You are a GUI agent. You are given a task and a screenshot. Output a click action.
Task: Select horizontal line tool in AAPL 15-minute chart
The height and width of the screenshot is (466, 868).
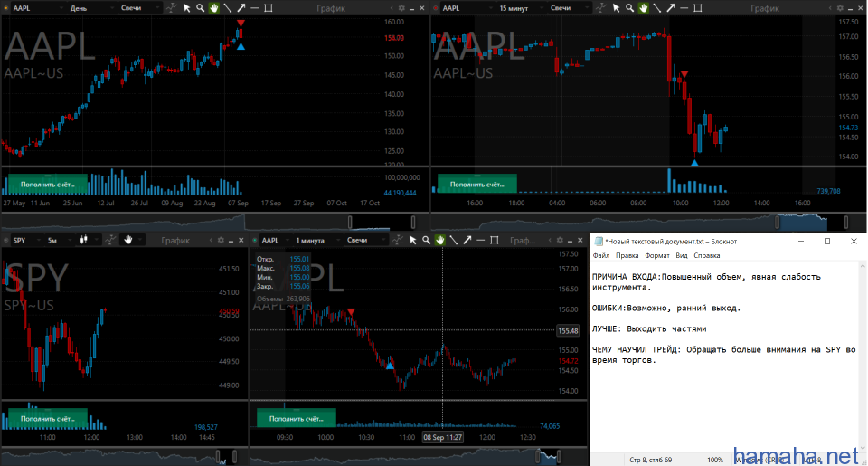click(x=684, y=8)
